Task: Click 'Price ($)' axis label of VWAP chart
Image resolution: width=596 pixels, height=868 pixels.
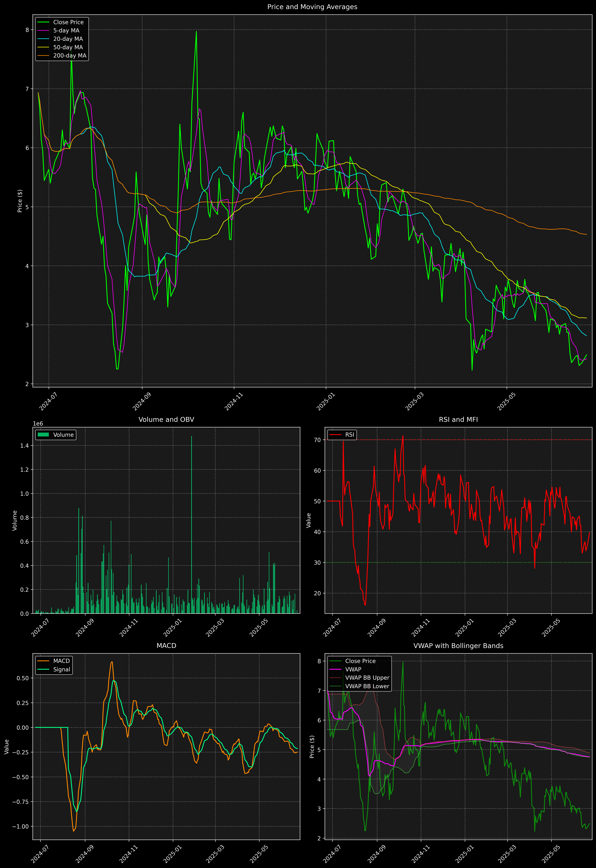Action: tap(312, 747)
